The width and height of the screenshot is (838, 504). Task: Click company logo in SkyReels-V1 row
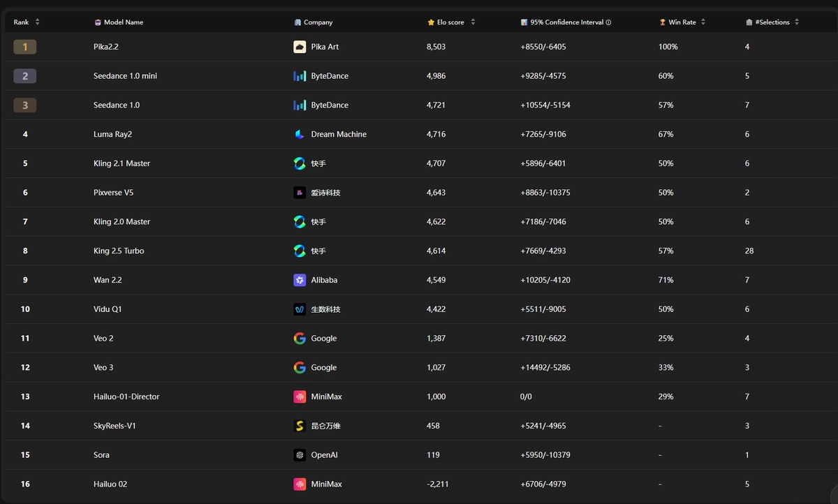[300, 426]
